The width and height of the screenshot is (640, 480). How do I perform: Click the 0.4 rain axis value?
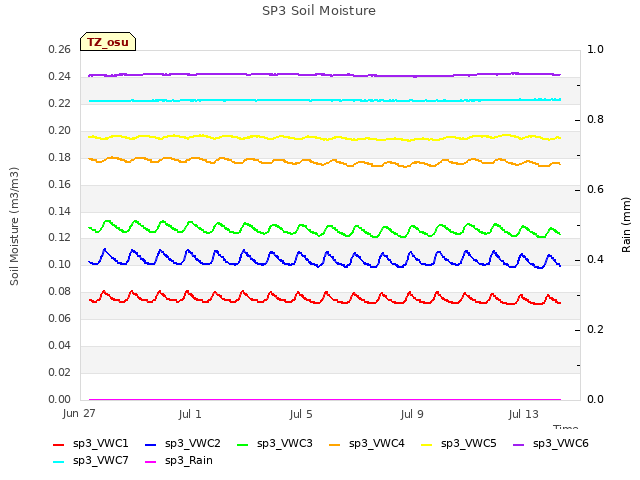pos(595,260)
